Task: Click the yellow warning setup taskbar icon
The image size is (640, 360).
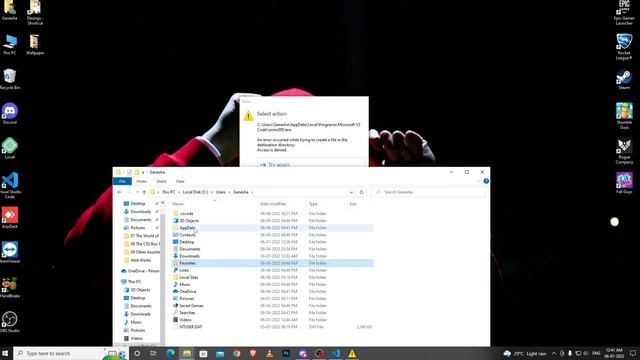Action: [352, 353]
